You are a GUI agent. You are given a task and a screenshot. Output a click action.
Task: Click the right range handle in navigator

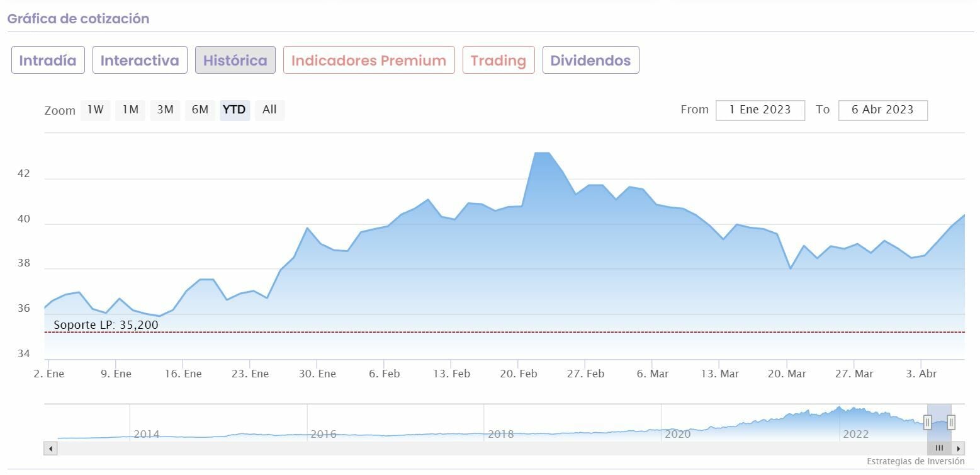(951, 421)
